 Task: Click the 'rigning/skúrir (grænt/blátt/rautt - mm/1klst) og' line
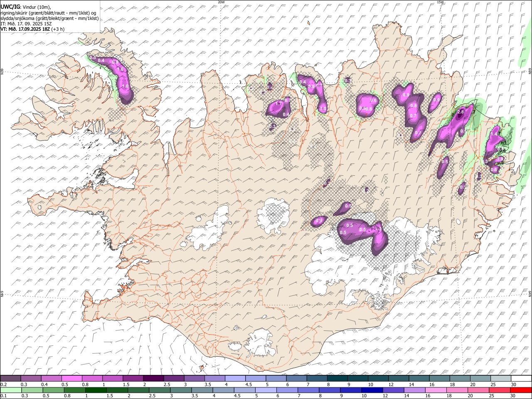(x=48, y=13)
